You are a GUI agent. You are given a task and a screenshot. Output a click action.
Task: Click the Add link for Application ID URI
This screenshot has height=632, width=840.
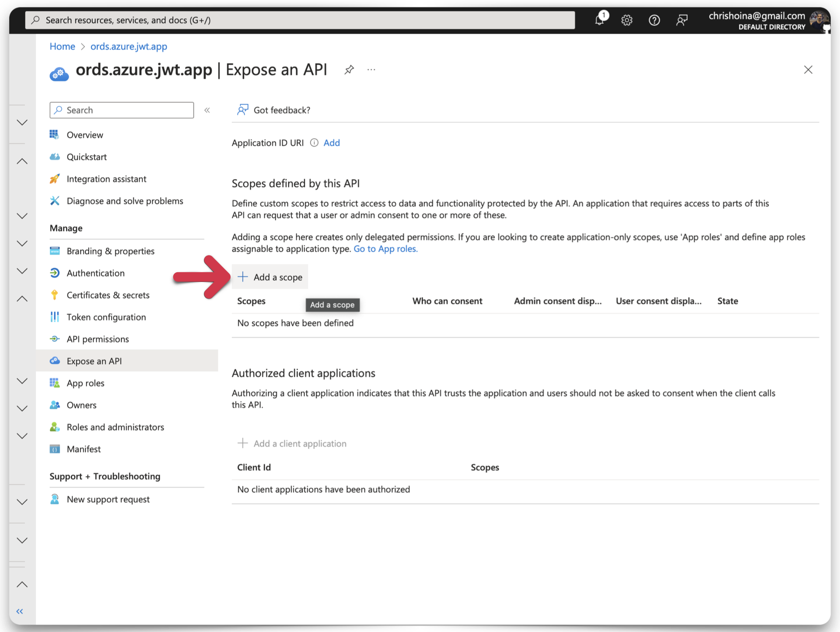331,143
